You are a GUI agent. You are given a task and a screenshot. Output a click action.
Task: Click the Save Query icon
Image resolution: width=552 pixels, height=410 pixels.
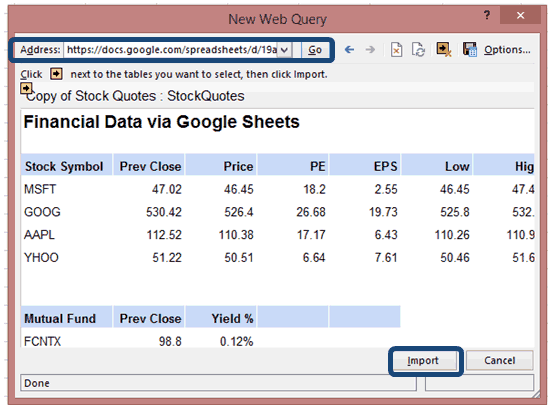click(x=470, y=49)
